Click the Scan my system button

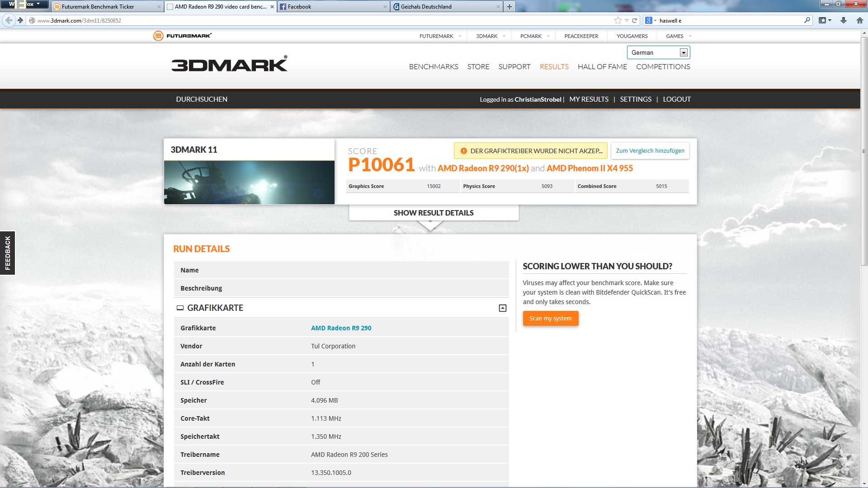[x=550, y=319]
